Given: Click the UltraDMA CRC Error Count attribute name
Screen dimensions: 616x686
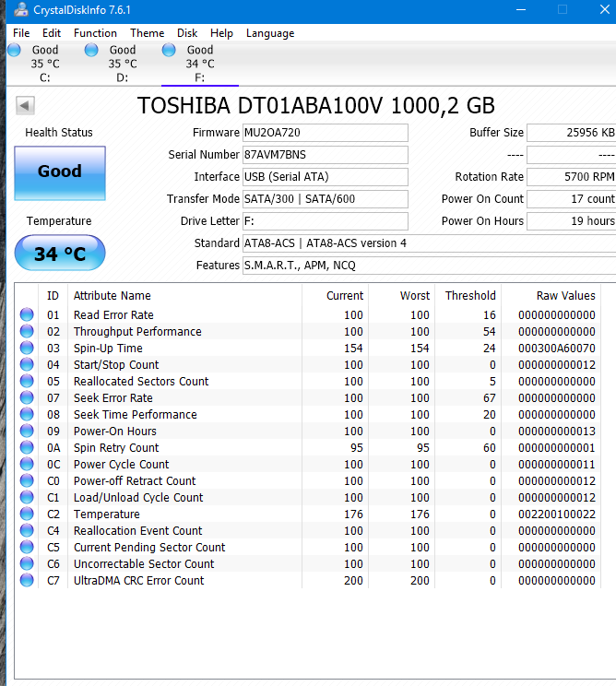Looking at the screenshot, I should point(138,581).
